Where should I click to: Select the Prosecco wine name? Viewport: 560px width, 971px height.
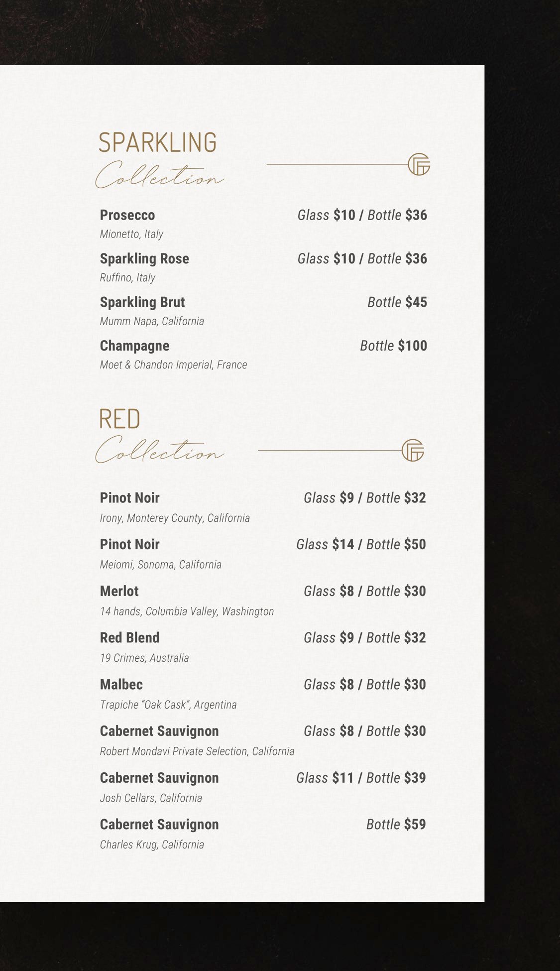(127, 215)
